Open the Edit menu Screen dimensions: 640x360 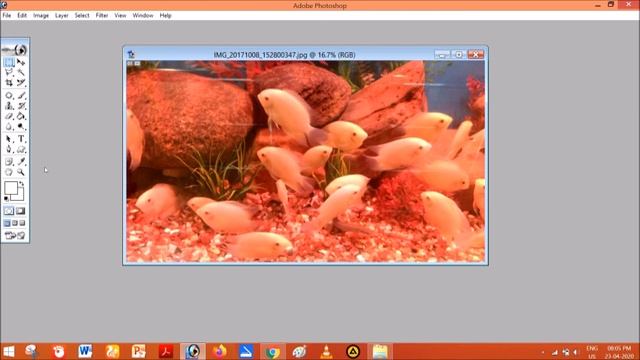22,16
